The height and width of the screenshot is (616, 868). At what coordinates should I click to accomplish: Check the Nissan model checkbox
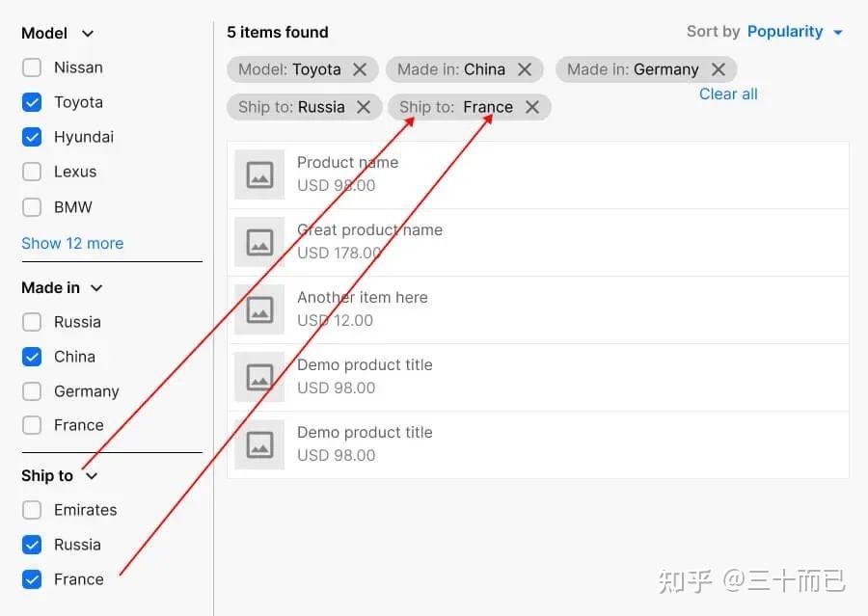[x=32, y=67]
